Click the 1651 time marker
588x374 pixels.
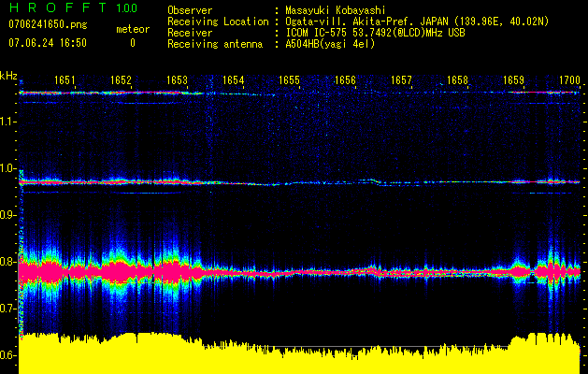click(x=65, y=79)
